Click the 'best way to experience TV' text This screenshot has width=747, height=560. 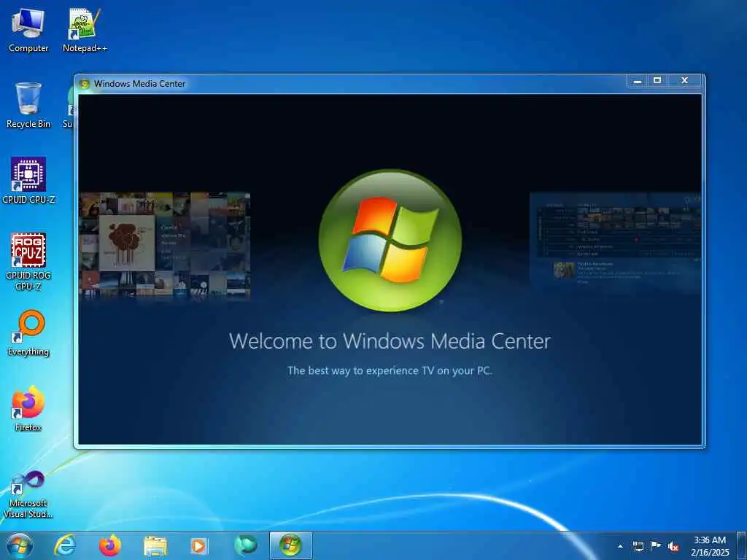pyautogui.click(x=390, y=370)
